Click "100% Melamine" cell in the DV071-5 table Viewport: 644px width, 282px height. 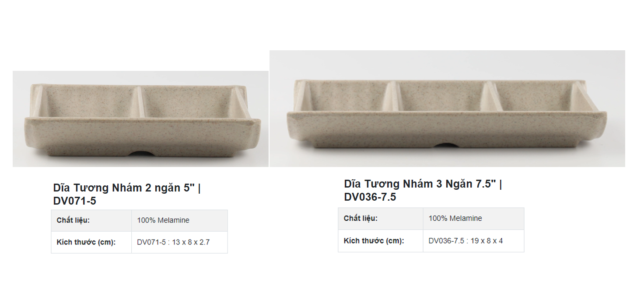[x=163, y=220]
